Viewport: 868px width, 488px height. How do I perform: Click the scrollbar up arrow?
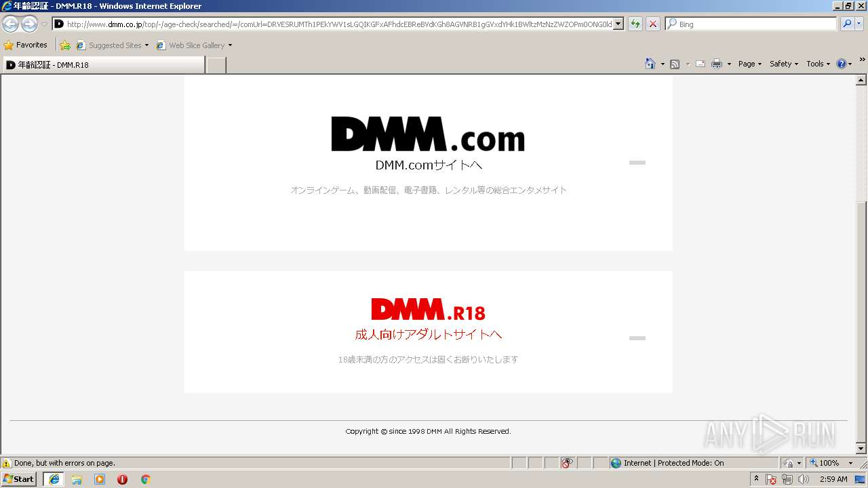861,81
